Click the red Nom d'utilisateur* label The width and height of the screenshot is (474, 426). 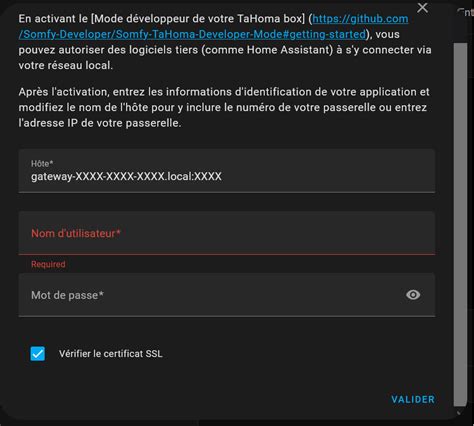[x=76, y=233]
